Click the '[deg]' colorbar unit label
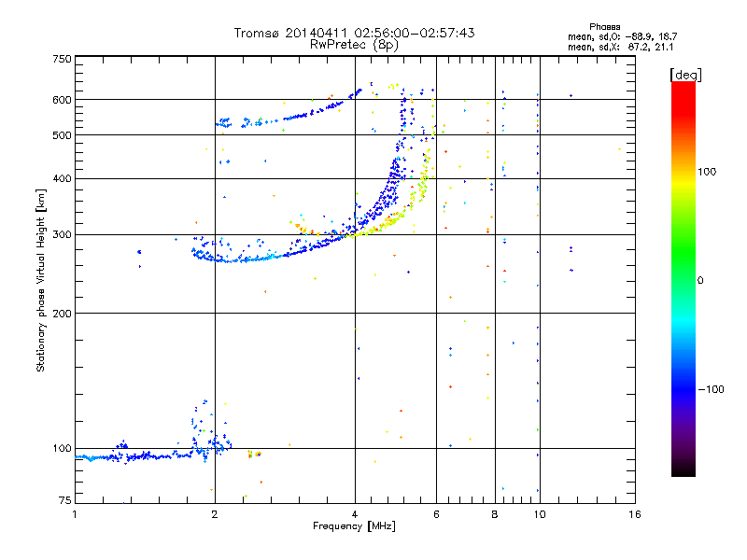 [x=685, y=75]
